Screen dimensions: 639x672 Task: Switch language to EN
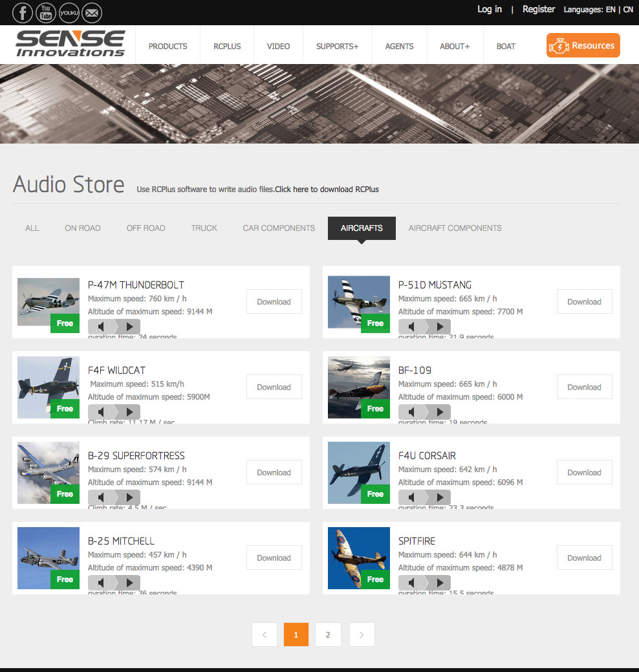click(x=611, y=10)
